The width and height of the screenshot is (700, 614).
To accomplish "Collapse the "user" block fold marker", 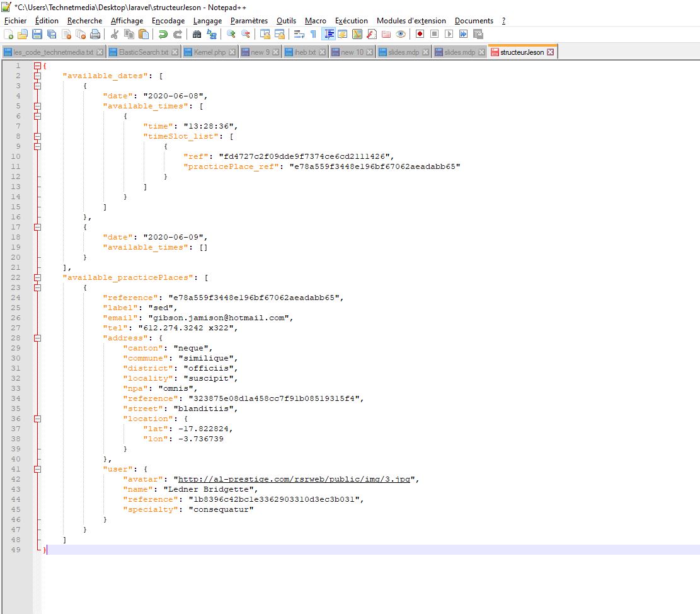I will click(x=37, y=469).
